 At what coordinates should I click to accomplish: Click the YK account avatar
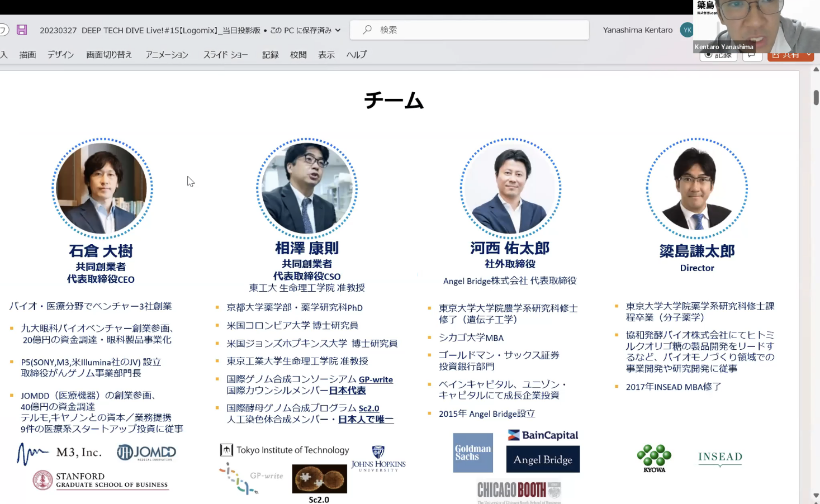point(686,30)
